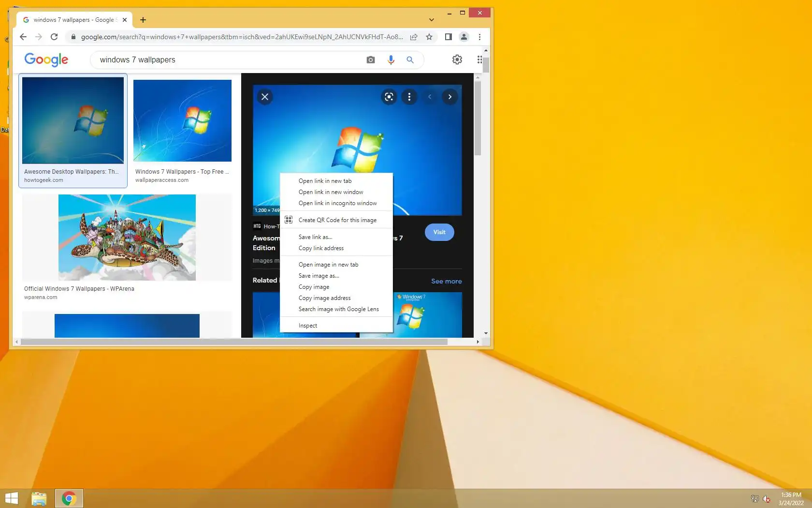Click the Google Lens icon on preview image

coord(389,97)
